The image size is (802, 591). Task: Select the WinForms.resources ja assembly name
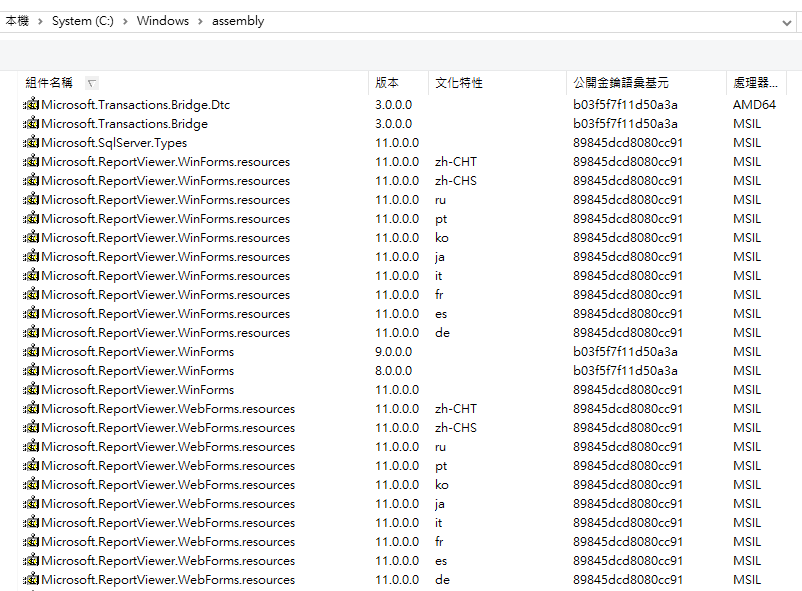165,257
